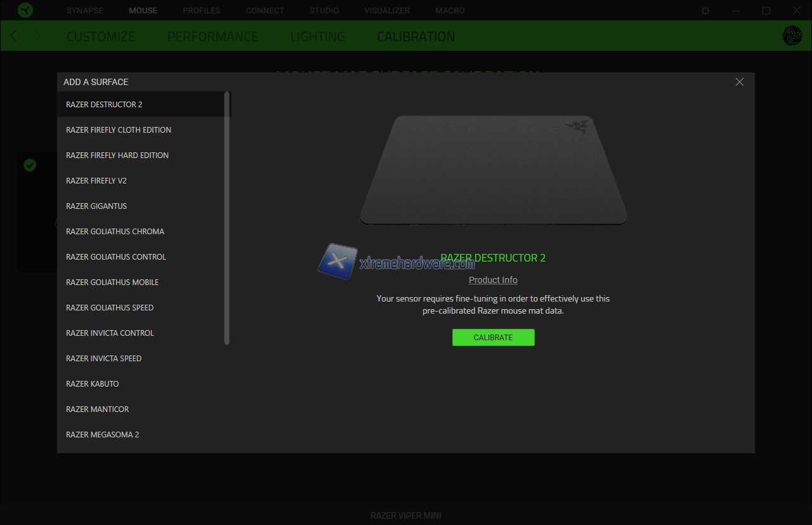Open the Macro menu item

click(x=450, y=11)
